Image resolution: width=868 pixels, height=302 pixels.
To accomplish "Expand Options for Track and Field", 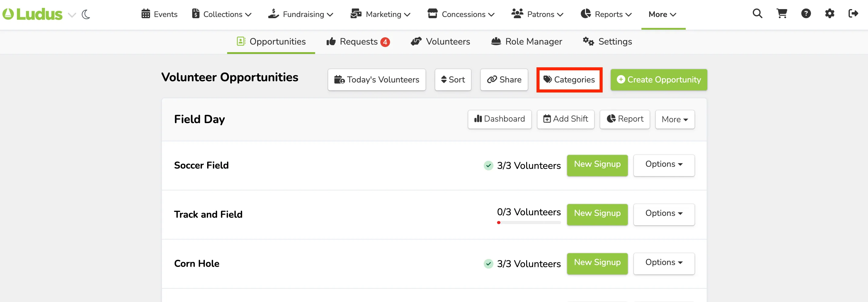I will (664, 214).
